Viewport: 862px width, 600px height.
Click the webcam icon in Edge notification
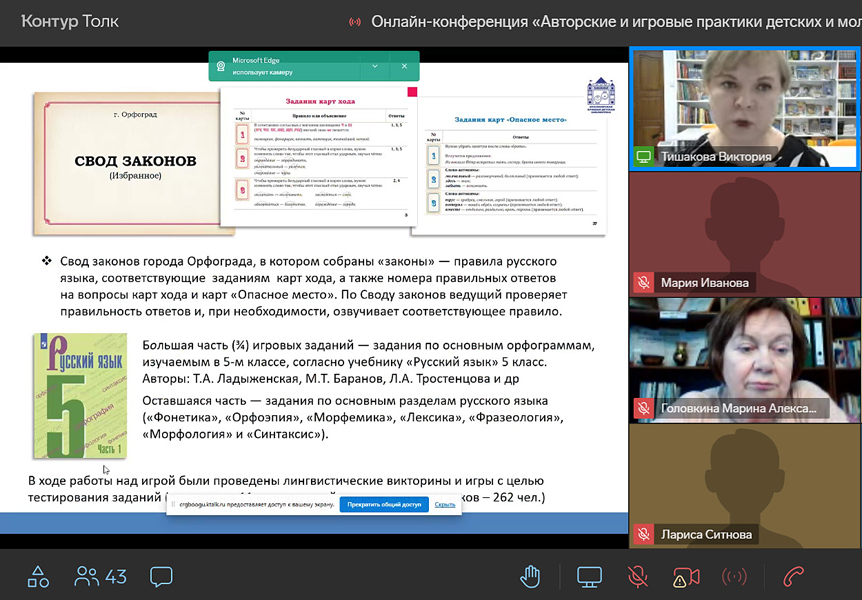point(220,66)
